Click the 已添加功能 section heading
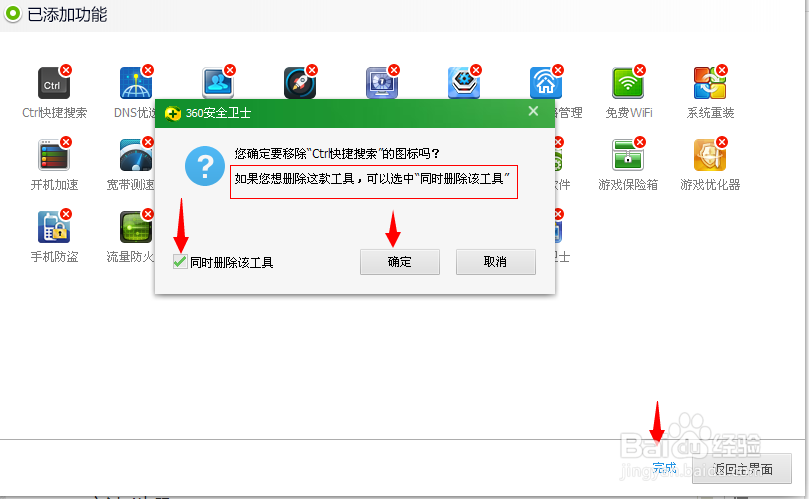809x499 pixels. click(x=67, y=14)
